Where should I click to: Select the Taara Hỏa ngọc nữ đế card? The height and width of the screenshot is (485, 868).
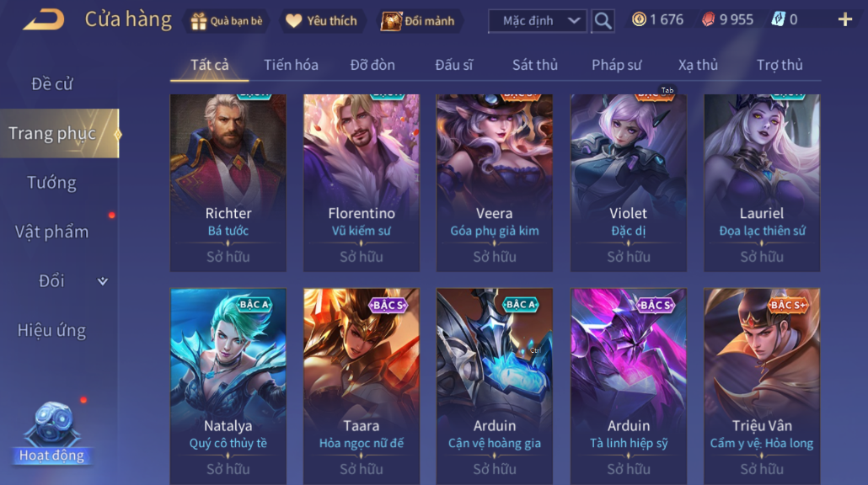[362, 386]
